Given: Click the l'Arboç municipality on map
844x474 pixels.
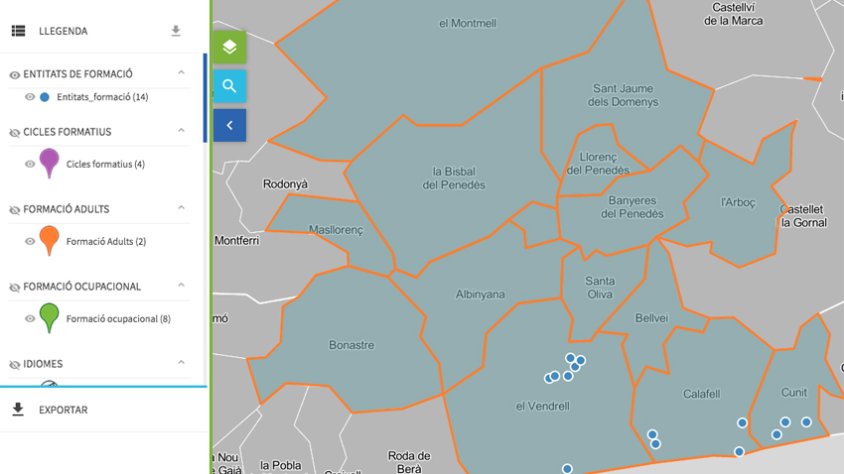Looking at the screenshot, I should 738,202.
